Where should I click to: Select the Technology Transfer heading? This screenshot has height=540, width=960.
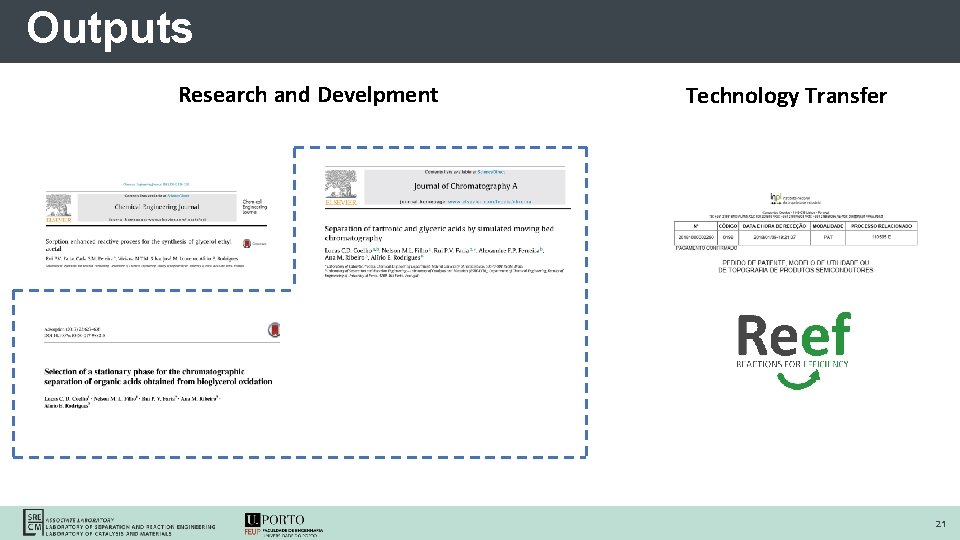click(786, 96)
